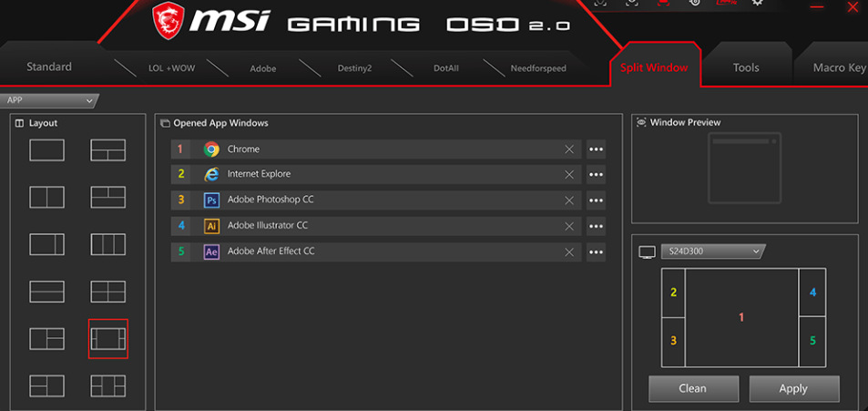Click the monitor icon beside S24D300
868x411 pixels.
point(647,252)
